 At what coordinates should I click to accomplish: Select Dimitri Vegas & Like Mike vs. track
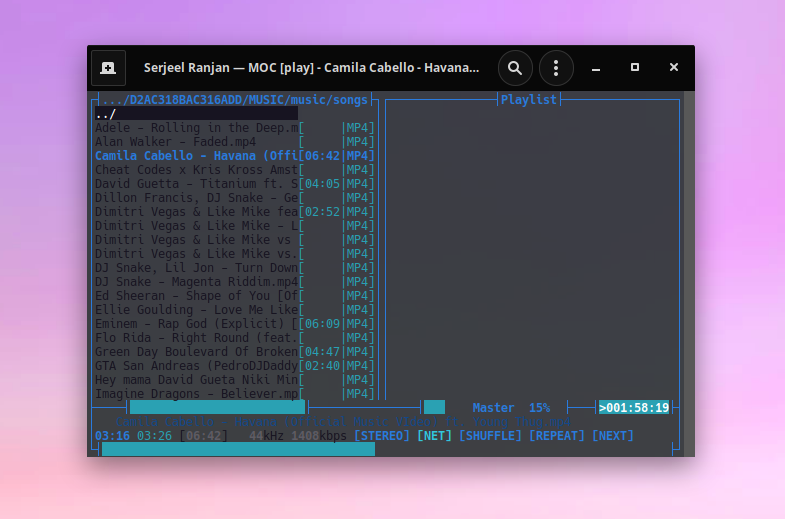[x=234, y=254]
